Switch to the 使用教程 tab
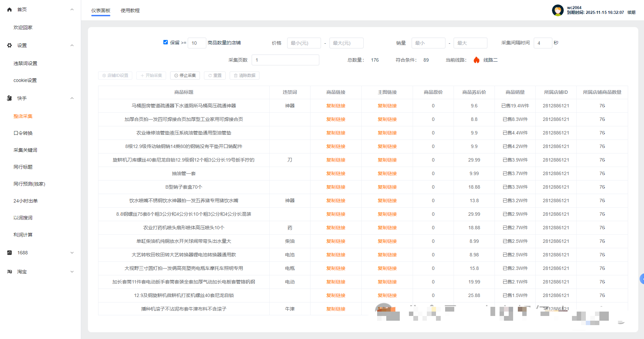Image resolution: width=644 pixels, height=339 pixels. pyautogui.click(x=130, y=10)
